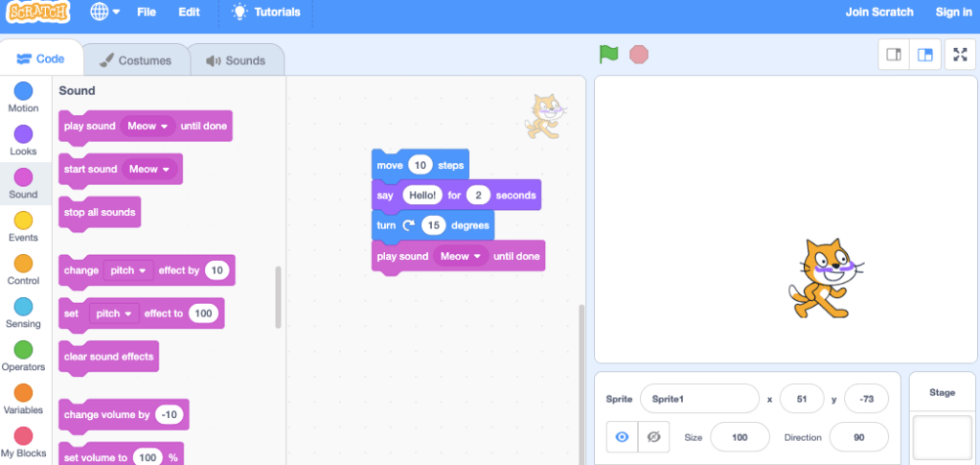Select the Events block category
The width and height of the screenshot is (980, 465).
[23, 226]
